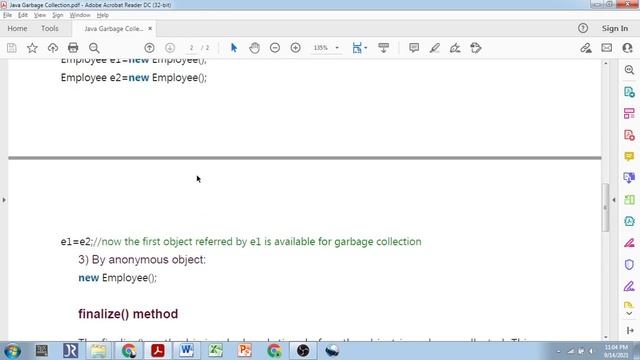
Task: Add bookmark star icon
Action: click(x=32, y=48)
